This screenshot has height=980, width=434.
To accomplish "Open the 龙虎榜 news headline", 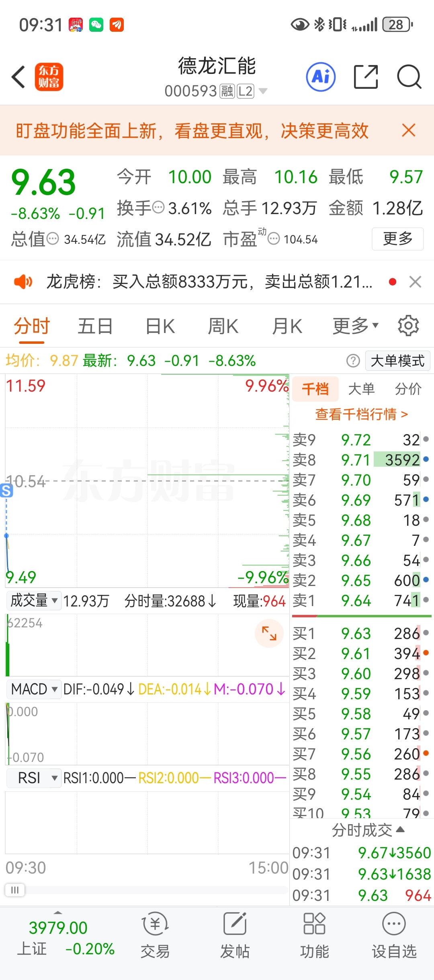I will (x=209, y=282).
